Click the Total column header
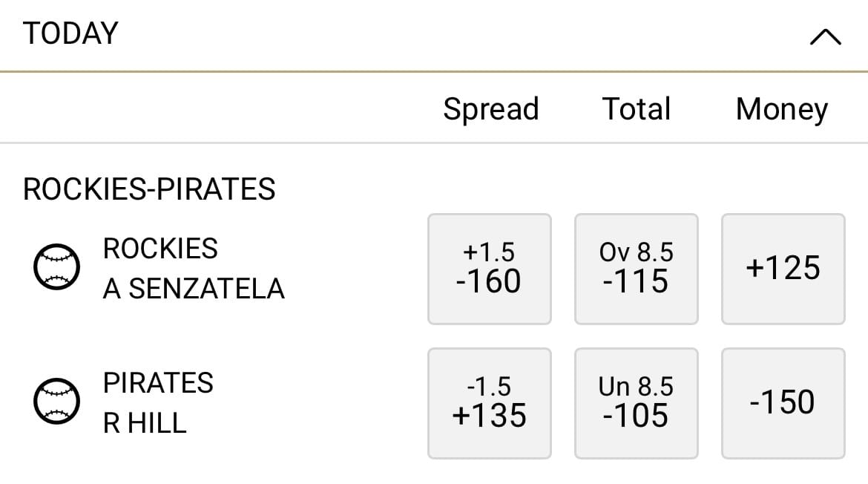The image size is (868, 484). tap(636, 109)
